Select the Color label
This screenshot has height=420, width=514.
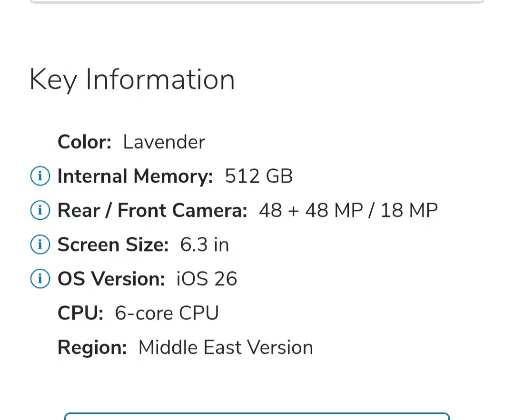[x=84, y=142]
